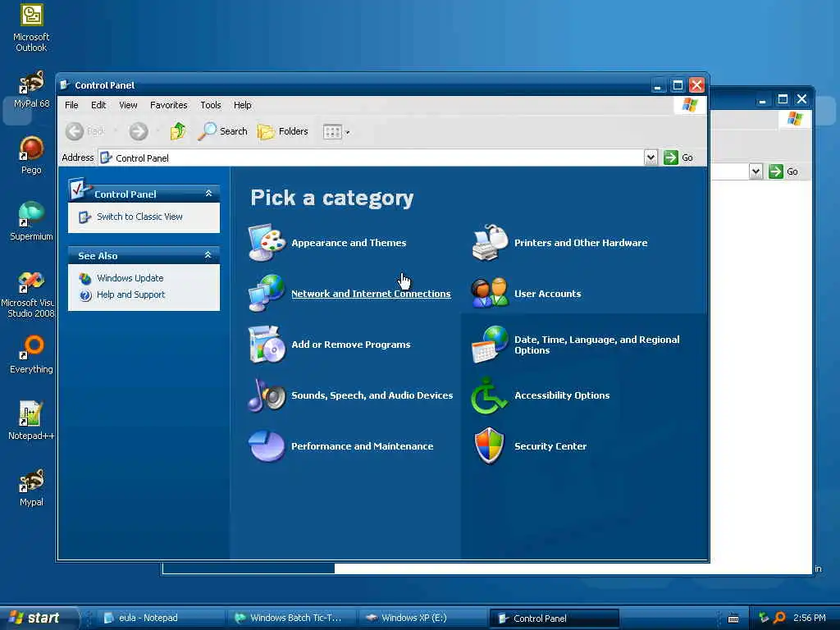This screenshot has height=630, width=840.
Task: Click the Notepad++ desktop icon
Action: (x=31, y=421)
